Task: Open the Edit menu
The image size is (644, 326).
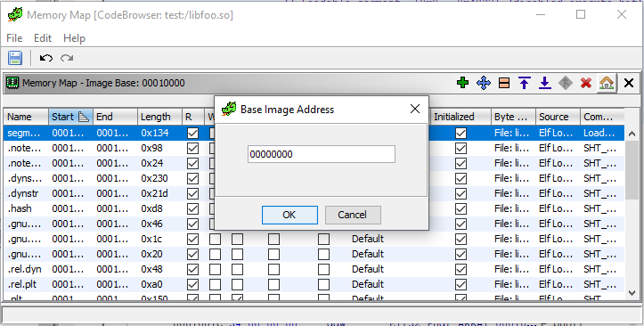Action: click(x=43, y=38)
